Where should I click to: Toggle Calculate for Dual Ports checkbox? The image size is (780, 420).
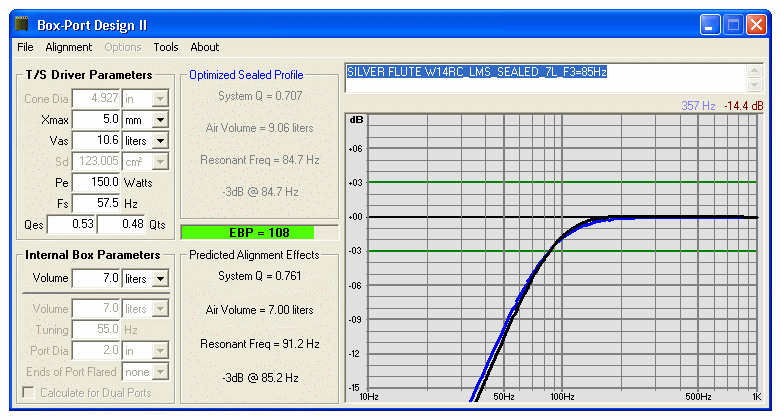pos(29,393)
